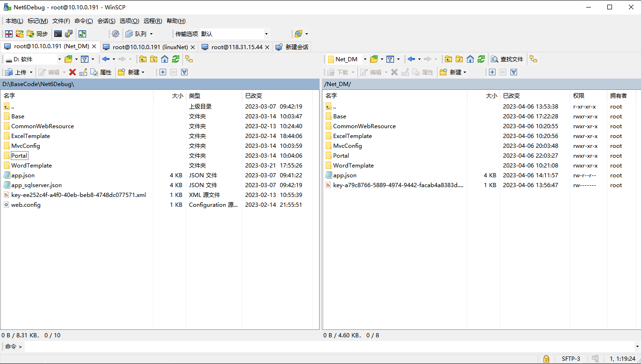
Task: Go back in local panel history
Action: tap(106, 59)
